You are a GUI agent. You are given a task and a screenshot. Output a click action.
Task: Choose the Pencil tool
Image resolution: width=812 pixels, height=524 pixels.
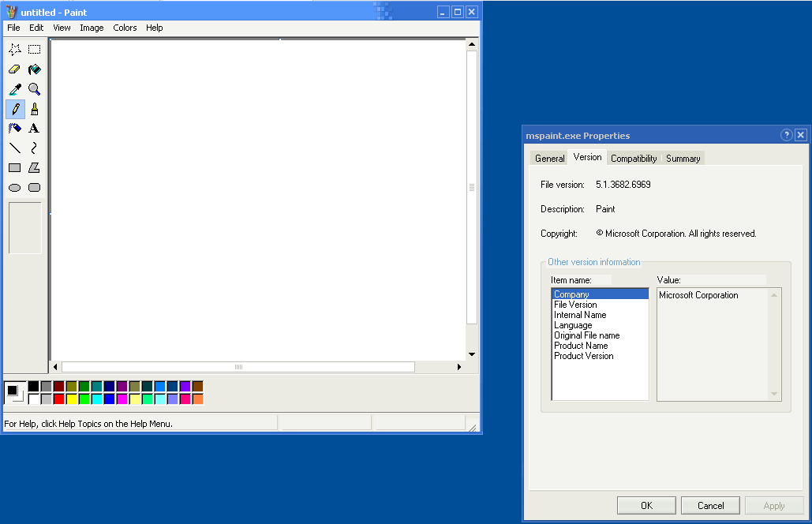tap(15, 109)
